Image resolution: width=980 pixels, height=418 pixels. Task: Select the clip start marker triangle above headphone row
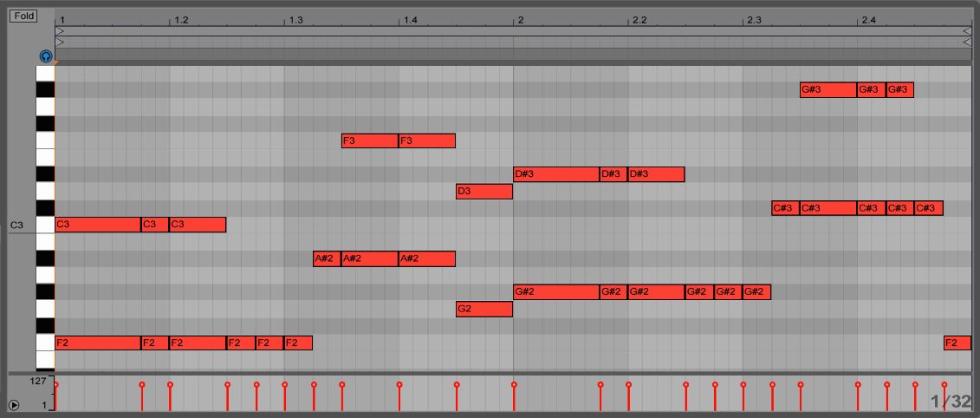pos(60,42)
